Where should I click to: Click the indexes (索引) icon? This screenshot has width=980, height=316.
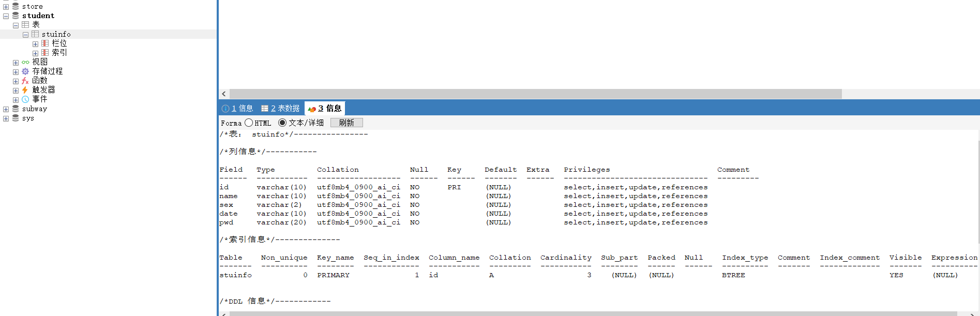tap(45, 53)
